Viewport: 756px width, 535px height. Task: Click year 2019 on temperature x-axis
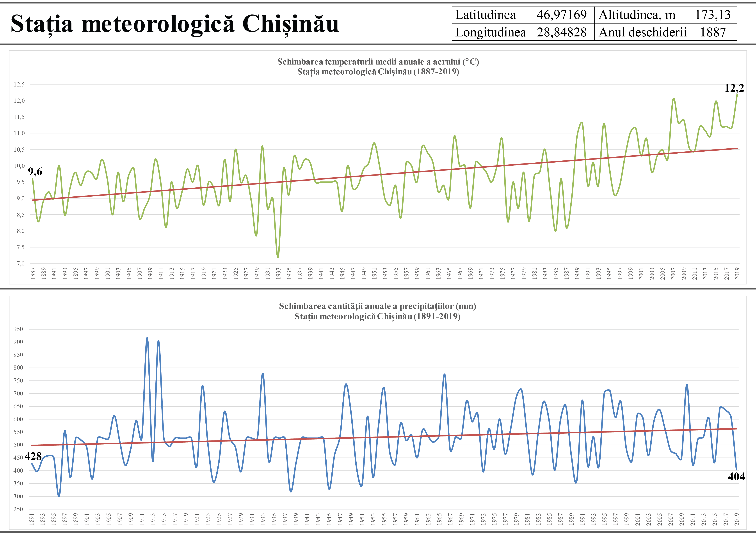[x=737, y=273]
